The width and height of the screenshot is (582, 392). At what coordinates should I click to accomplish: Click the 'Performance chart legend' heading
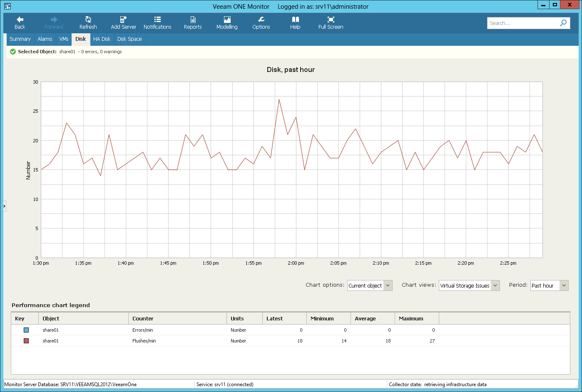pos(51,305)
